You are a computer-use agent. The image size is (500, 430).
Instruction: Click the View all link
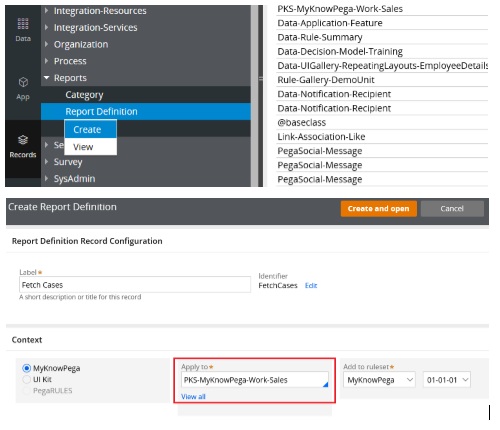[x=193, y=396]
